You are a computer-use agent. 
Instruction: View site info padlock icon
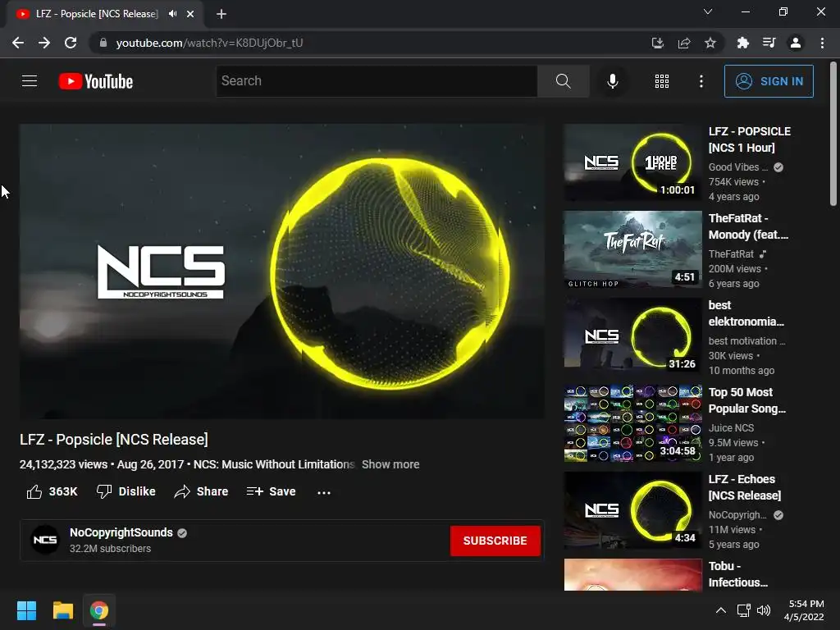[x=103, y=43]
